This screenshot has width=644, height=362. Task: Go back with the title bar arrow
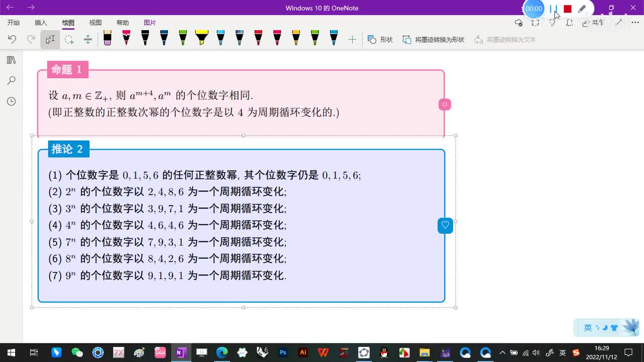(x=10, y=8)
